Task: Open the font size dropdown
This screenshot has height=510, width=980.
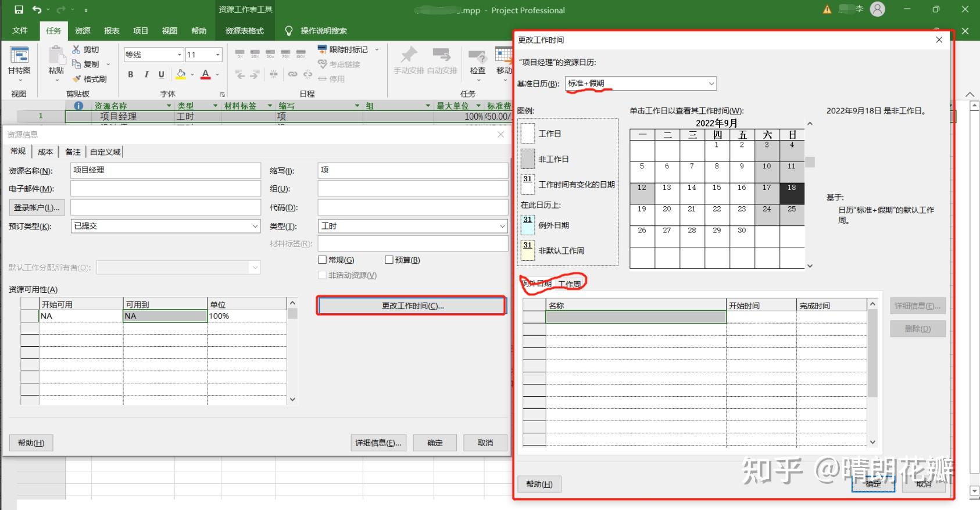Action: pyautogui.click(x=218, y=55)
